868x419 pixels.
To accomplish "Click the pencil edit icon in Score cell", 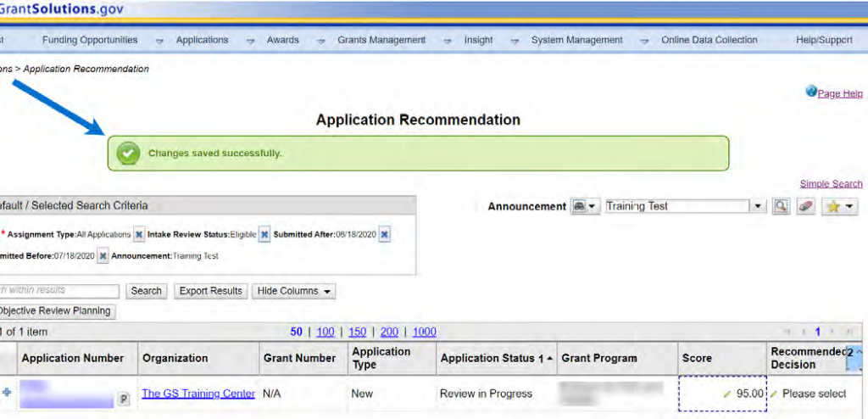I will pos(727,394).
